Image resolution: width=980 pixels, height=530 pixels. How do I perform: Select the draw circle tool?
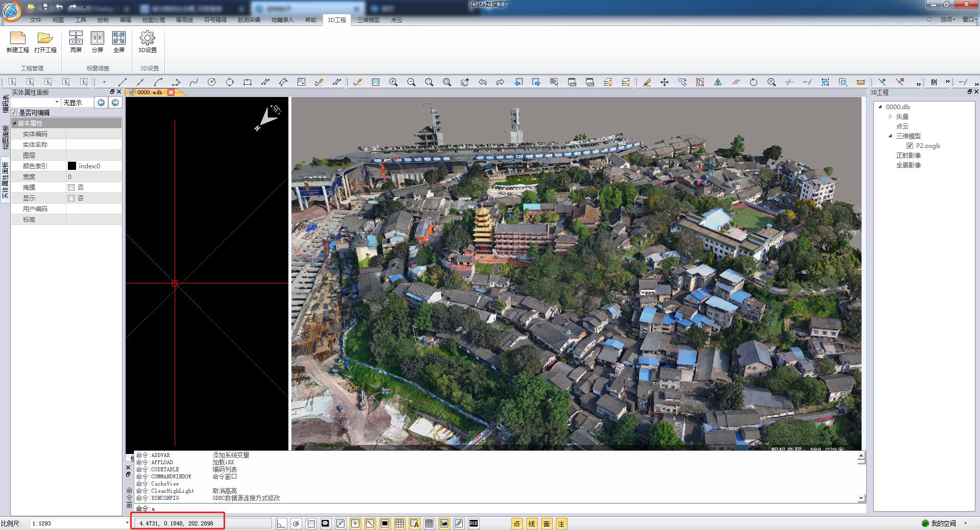click(212, 82)
